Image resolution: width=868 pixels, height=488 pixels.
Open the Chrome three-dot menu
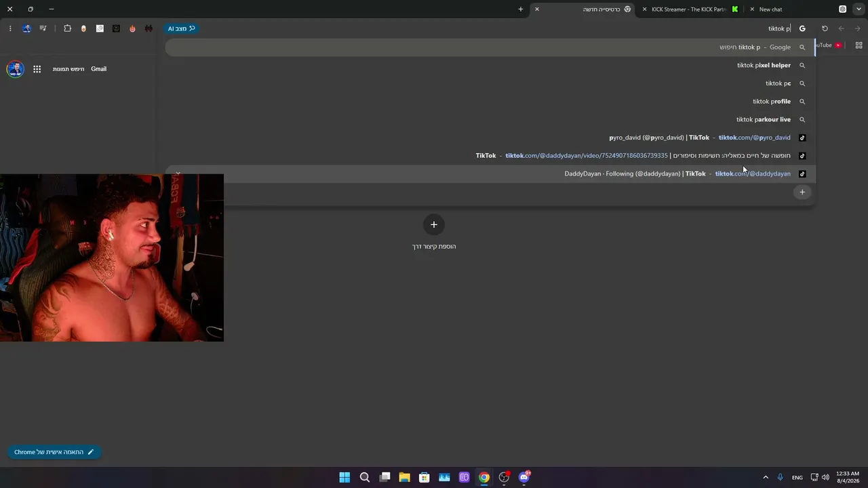pyautogui.click(x=10, y=28)
